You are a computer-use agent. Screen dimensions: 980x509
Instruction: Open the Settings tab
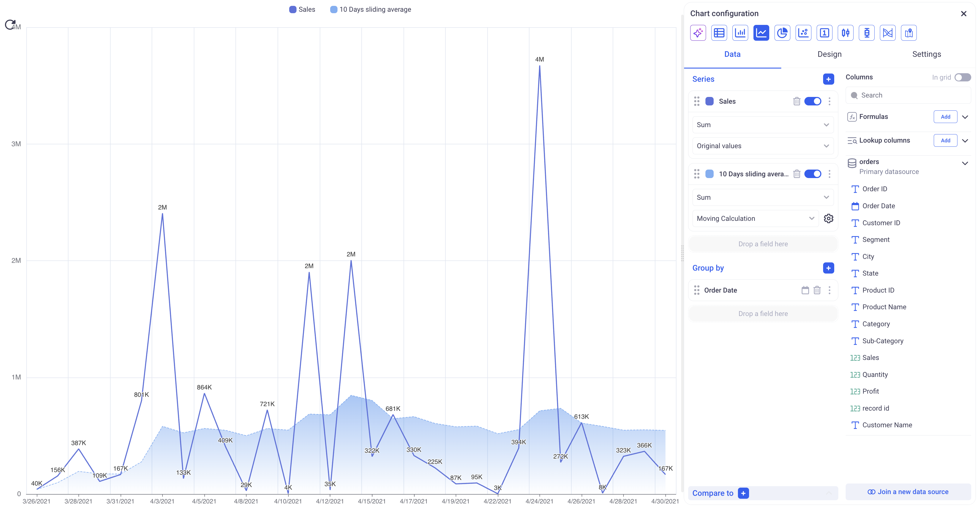pos(926,54)
